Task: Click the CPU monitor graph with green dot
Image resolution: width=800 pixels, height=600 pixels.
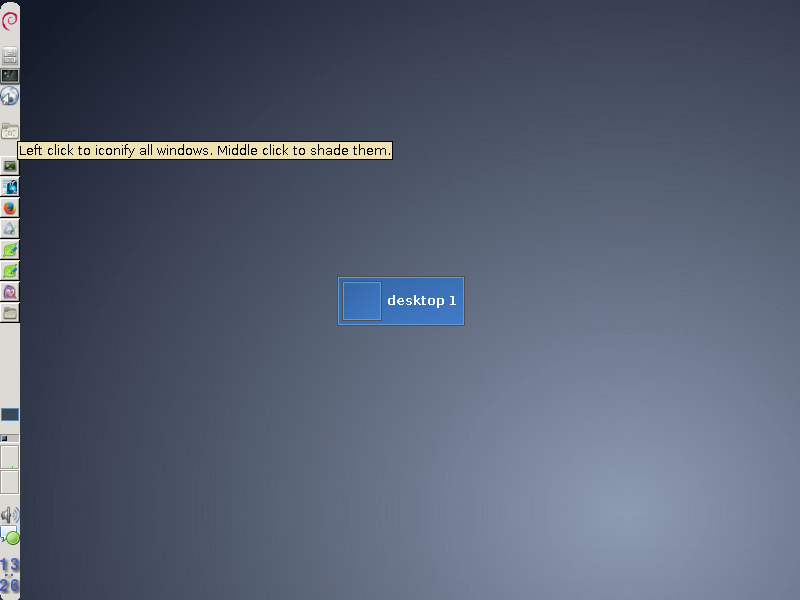Action: point(10,457)
